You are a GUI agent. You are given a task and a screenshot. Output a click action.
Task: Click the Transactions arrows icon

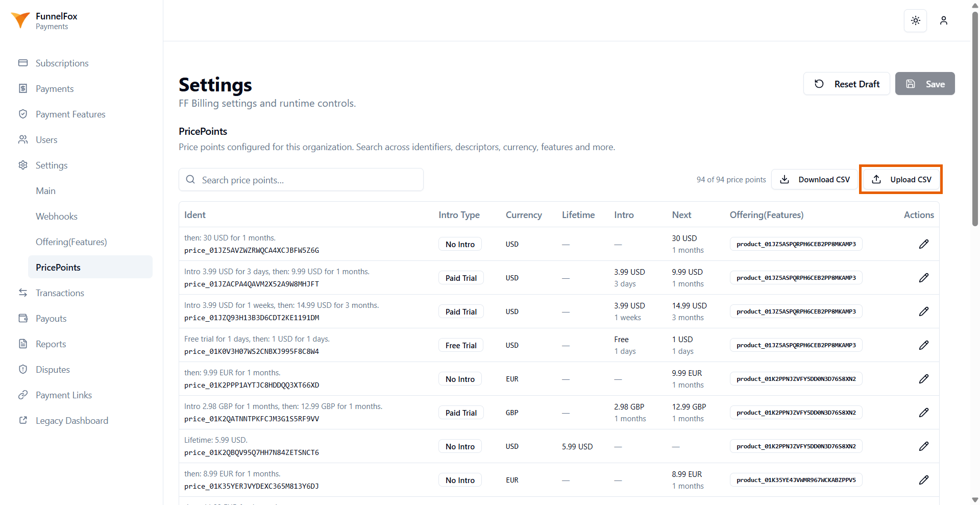tap(23, 293)
